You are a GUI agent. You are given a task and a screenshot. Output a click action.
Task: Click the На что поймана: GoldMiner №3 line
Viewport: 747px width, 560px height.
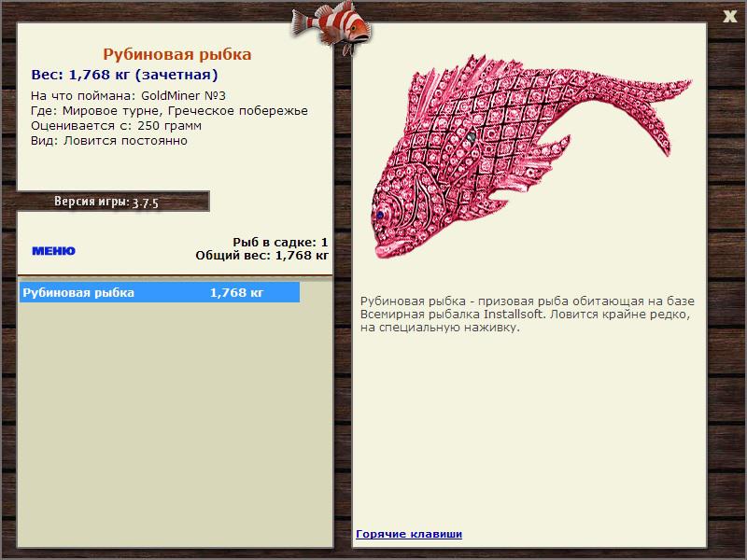point(128,96)
